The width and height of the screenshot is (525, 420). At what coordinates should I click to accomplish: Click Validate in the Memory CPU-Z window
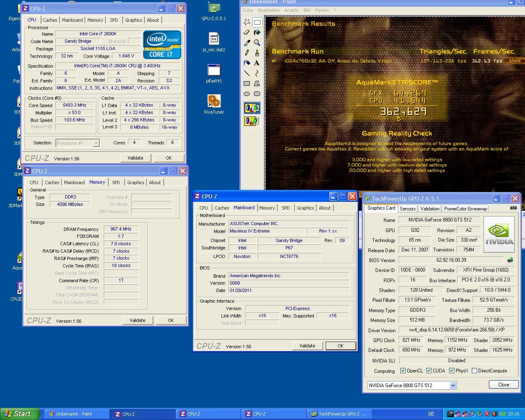coord(137,320)
